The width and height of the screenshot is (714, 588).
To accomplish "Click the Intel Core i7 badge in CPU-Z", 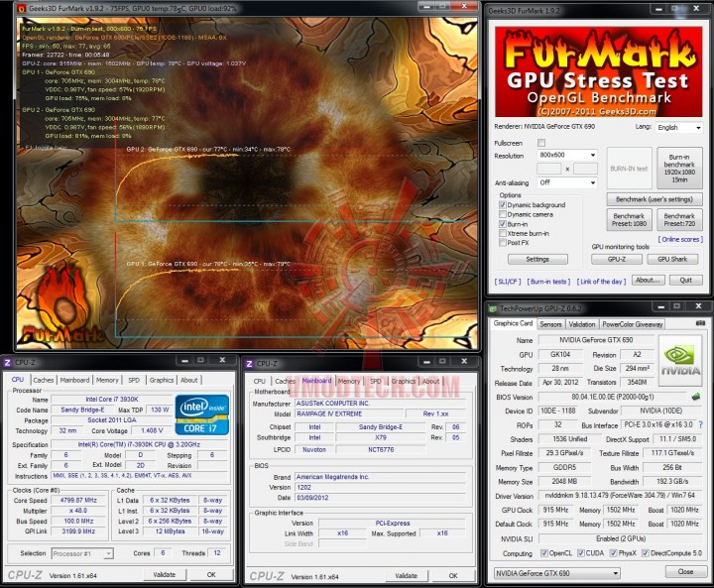I will tap(202, 414).
